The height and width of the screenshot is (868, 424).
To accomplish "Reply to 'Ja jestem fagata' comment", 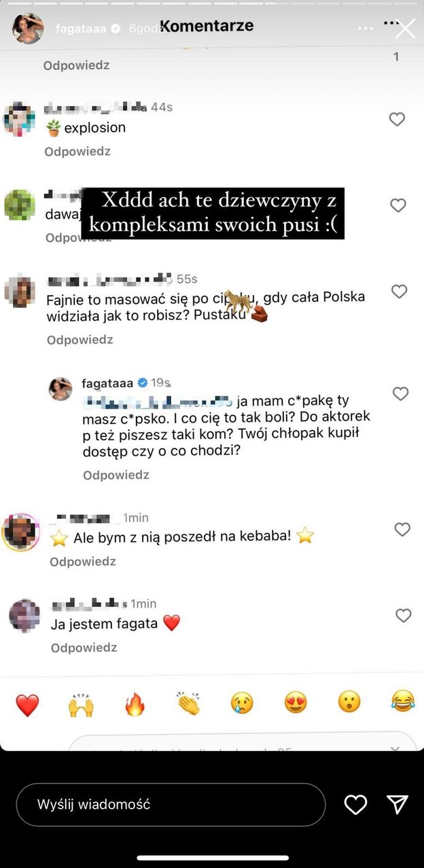I will (84, 648).
